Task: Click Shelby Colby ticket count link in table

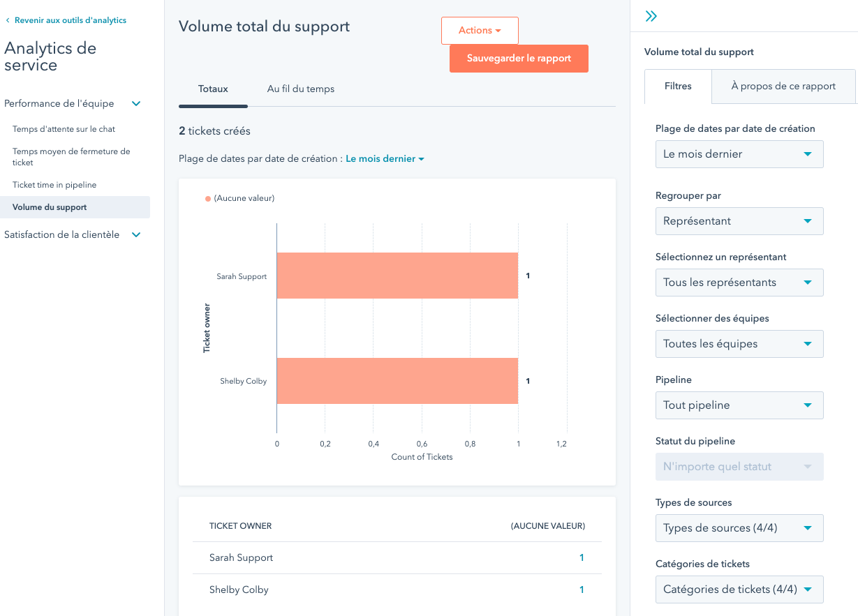Action: 582,590
